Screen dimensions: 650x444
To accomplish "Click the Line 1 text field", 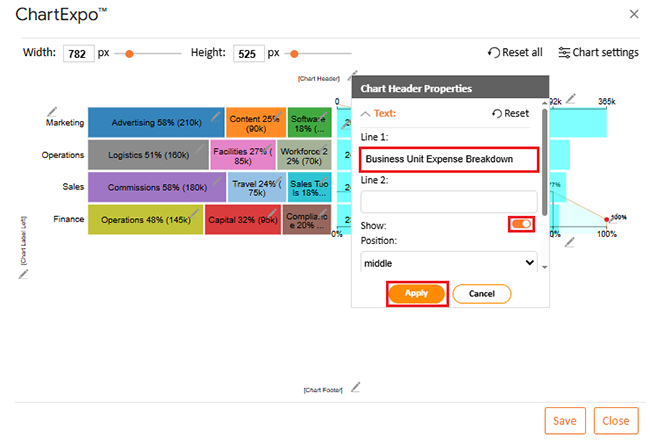I will [x=449, y=159].
